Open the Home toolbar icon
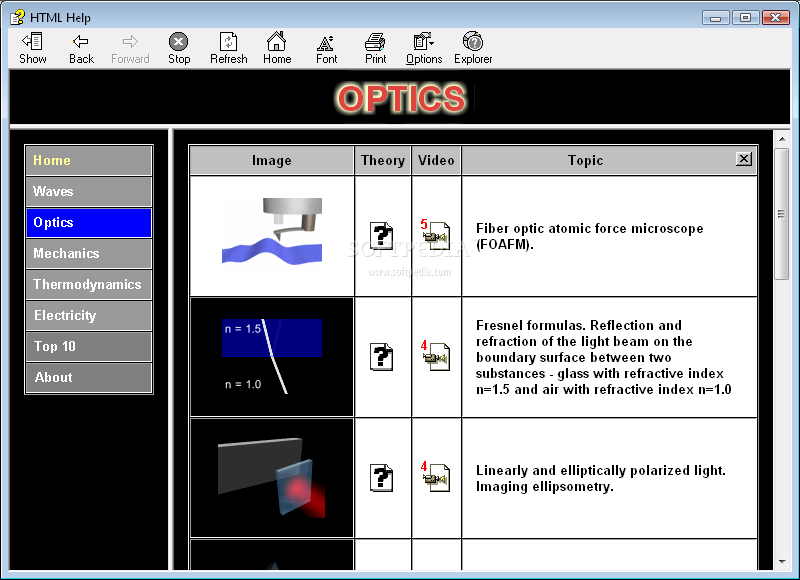Screen dimensions: 800x580 pyautogui.click(x=277, y=48)
